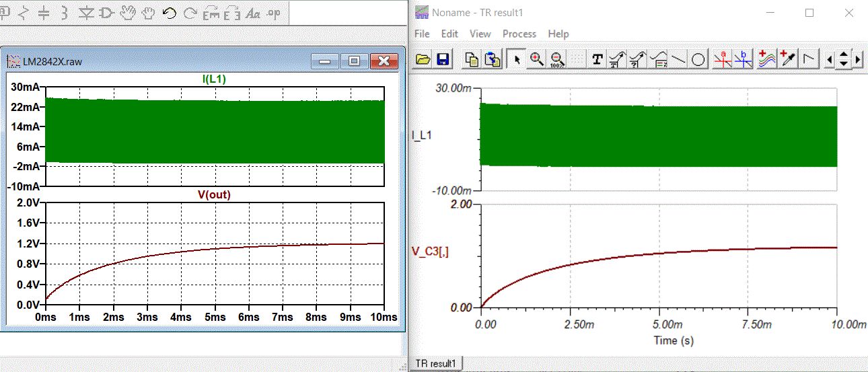The height and width of the screenshot is (372, 868).
Task: Click the V(out) trace label in LTspice
Action: [214, 194]
